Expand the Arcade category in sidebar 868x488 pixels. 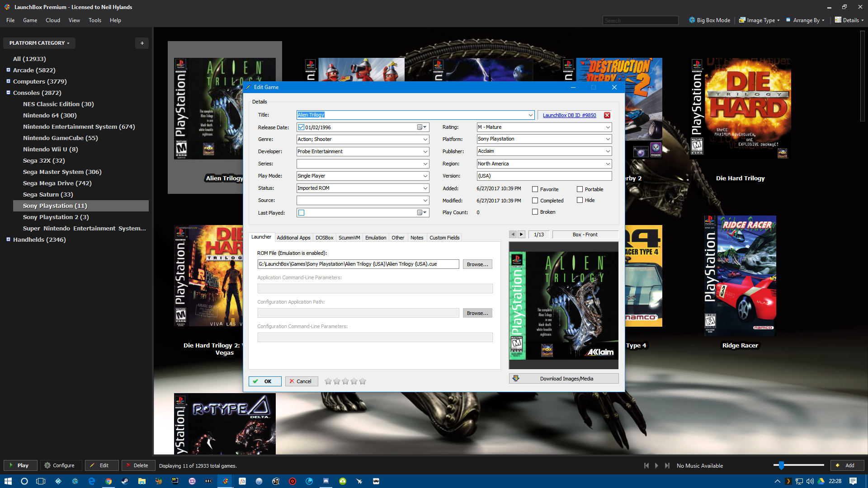pos(8,70)
